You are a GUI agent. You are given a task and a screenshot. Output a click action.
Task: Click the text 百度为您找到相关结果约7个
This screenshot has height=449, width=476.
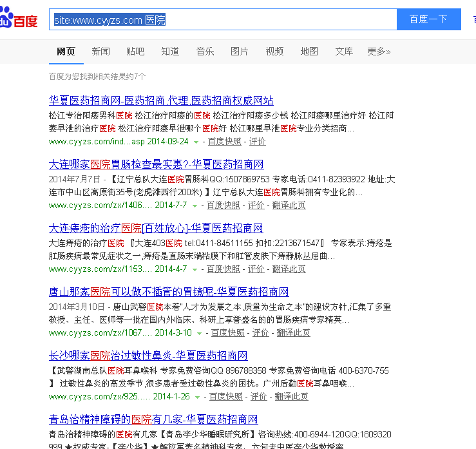[x=97, y=77]
